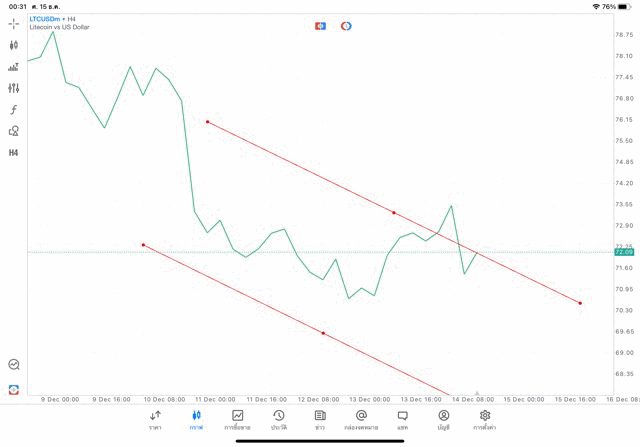This screenshot has width=640, height=447.
Task: Open chart settings sliders icon
Action: click(14, 88)
